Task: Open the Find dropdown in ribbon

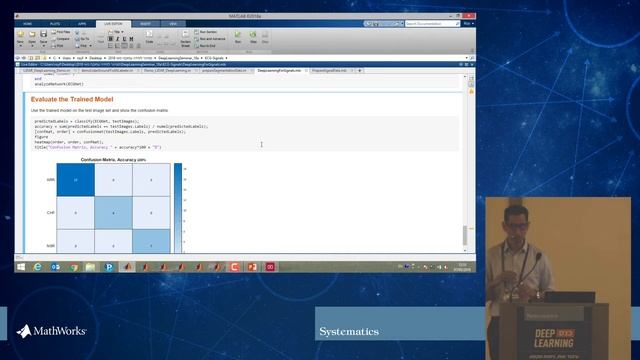Action: click(x=84, y=46)
